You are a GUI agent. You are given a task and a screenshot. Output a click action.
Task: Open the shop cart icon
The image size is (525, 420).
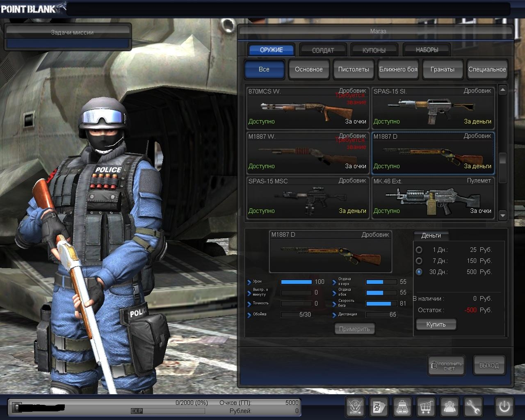pos(426,407)
